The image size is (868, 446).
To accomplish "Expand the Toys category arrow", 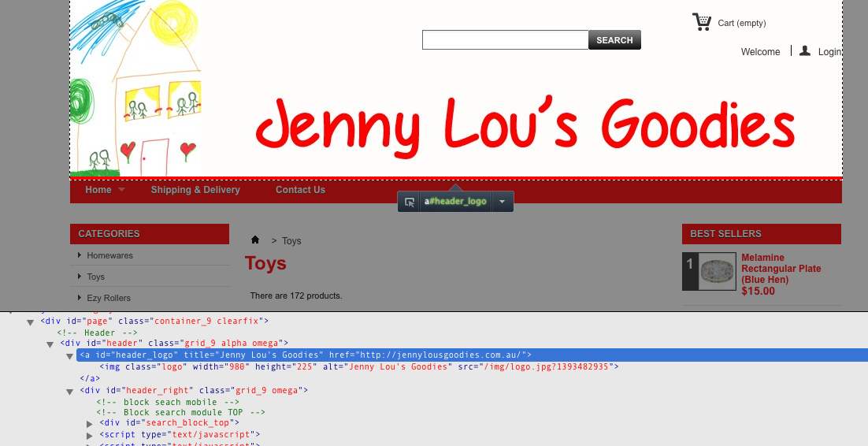I will (80, 276).
